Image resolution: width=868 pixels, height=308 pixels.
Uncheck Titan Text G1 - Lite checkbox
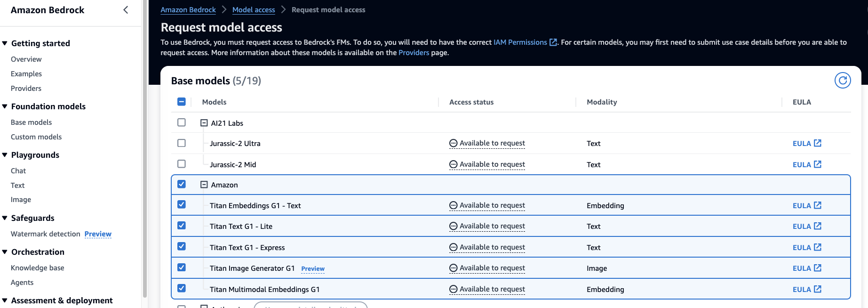tap(182, 226)
